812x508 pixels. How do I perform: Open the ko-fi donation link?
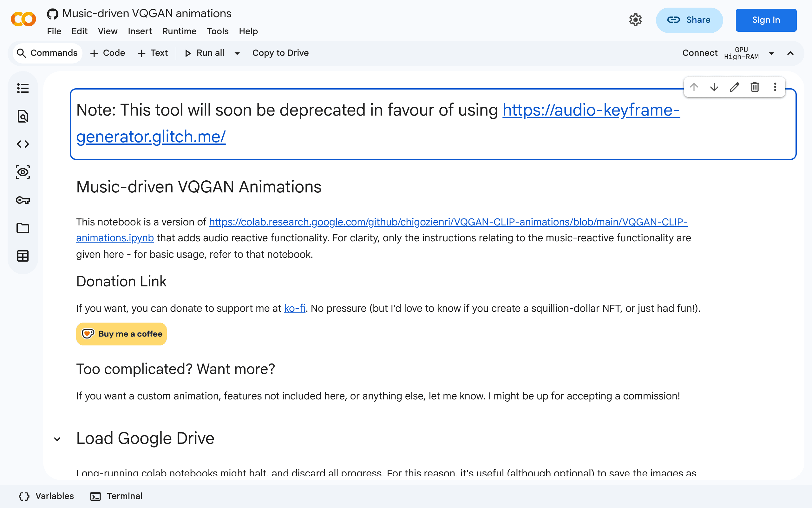tap(295, 308)
